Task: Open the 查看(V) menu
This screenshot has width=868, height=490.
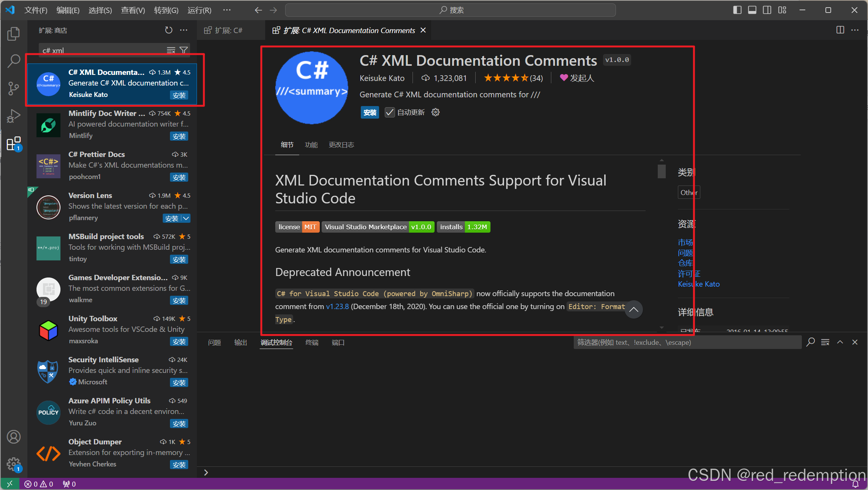Action: [x=133, y=10]
